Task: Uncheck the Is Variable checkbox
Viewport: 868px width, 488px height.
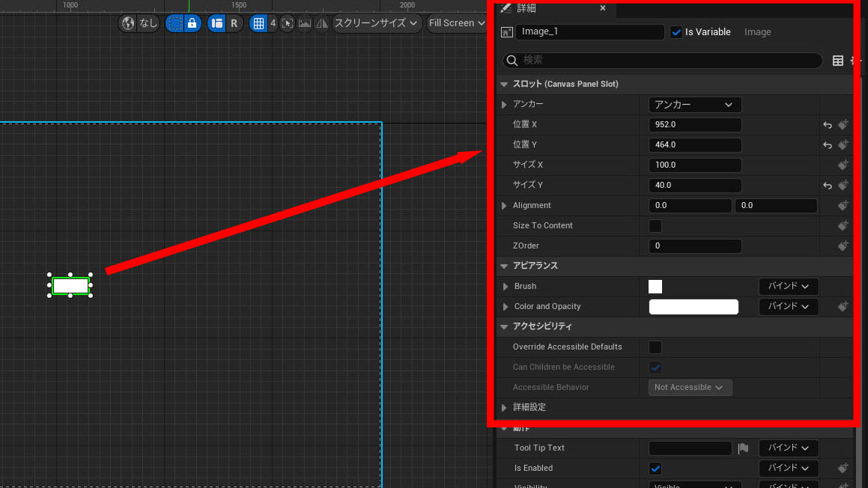Action: pos(676,32)
